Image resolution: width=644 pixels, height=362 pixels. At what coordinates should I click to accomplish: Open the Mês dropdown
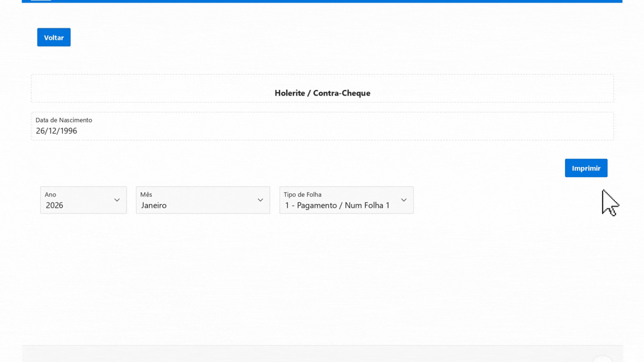(202, 200)
